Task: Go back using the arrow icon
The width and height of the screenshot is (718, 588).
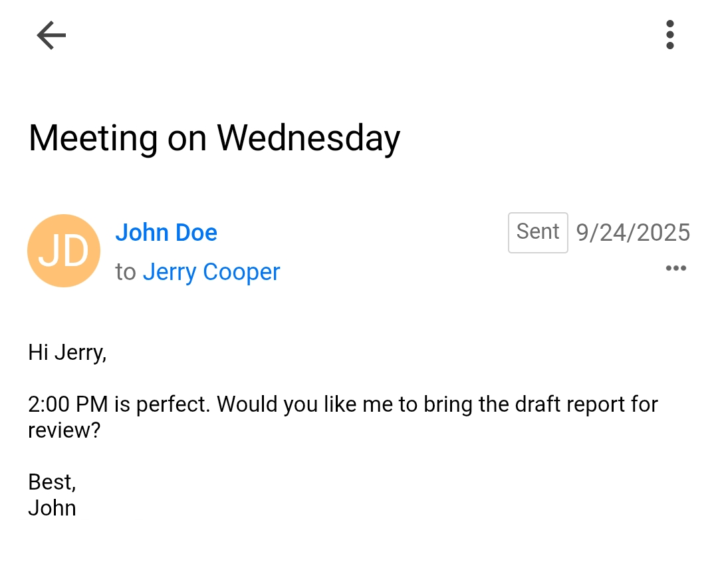Action: (x=51, y=35)
